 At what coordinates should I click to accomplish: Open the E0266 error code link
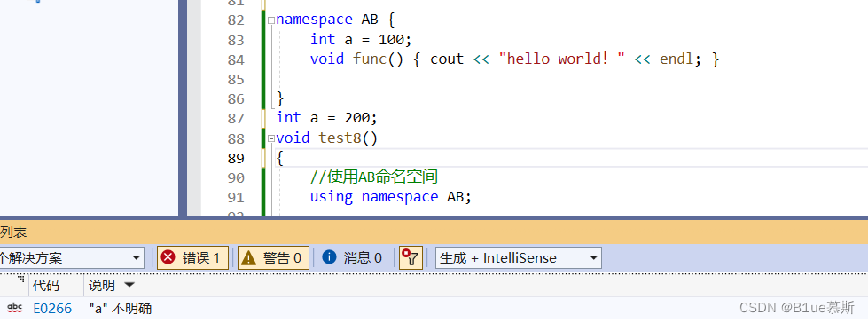coord(52,309)
